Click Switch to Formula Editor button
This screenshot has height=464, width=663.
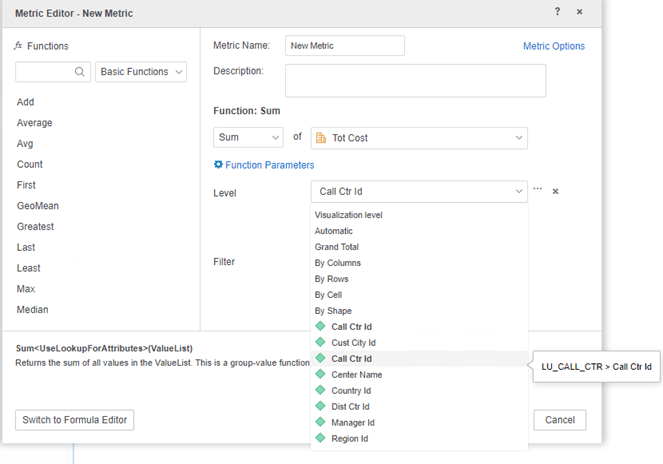coord(75,420)
